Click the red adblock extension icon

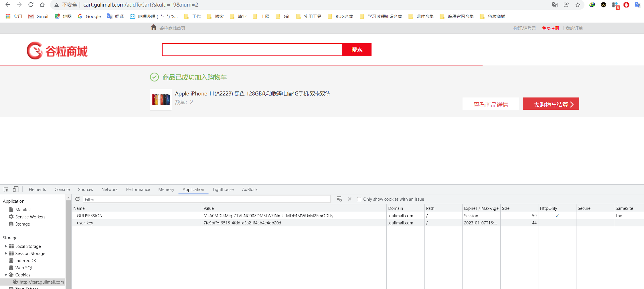[x=626, y=5]
